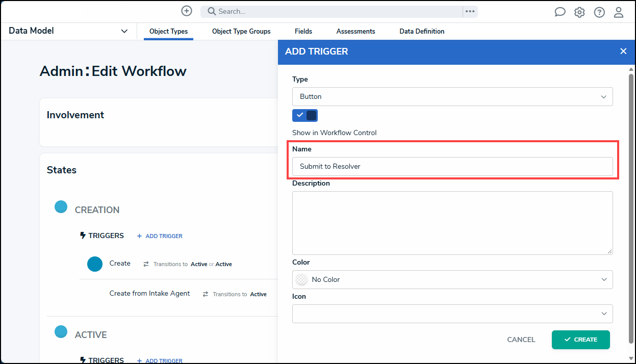Open the search options ellipsis
Viewport: 636px width, 364px height.
(x=470, y=11)
